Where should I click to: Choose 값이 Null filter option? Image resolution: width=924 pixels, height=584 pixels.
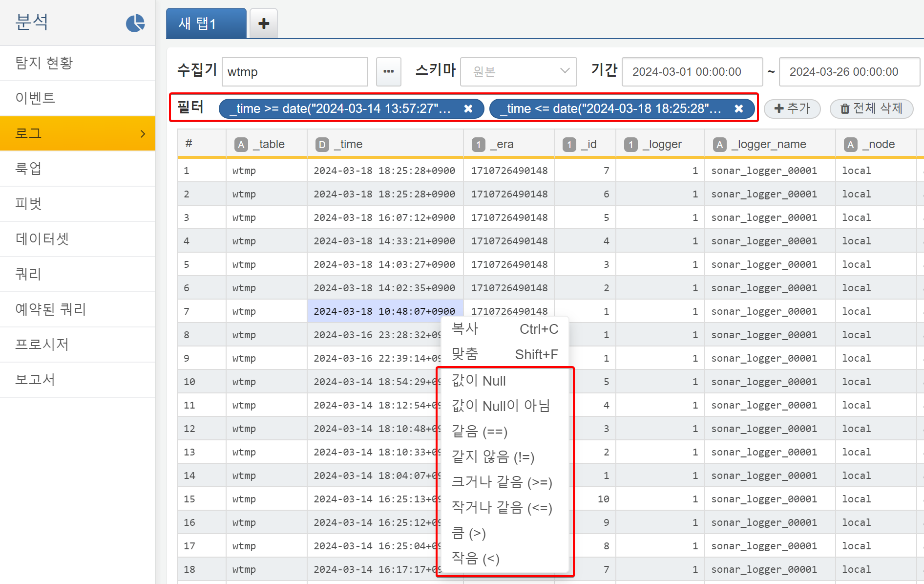tap(505, 381)
